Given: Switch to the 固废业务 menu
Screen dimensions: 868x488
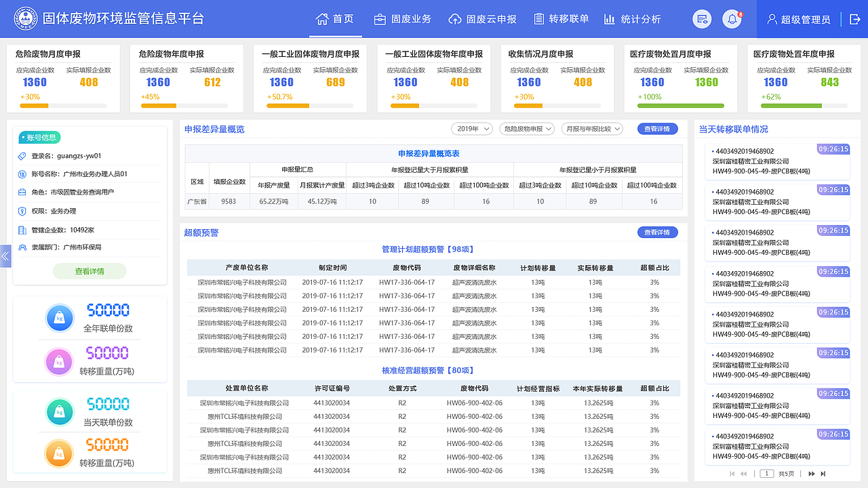Looking at the screenshot, I should (410, 19).
